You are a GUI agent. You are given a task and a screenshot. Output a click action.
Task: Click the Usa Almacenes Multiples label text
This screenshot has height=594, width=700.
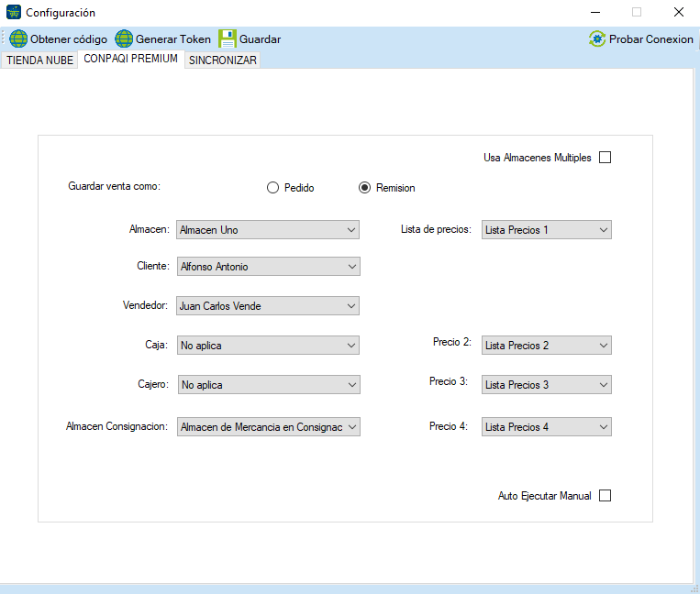tap(538, 158)
